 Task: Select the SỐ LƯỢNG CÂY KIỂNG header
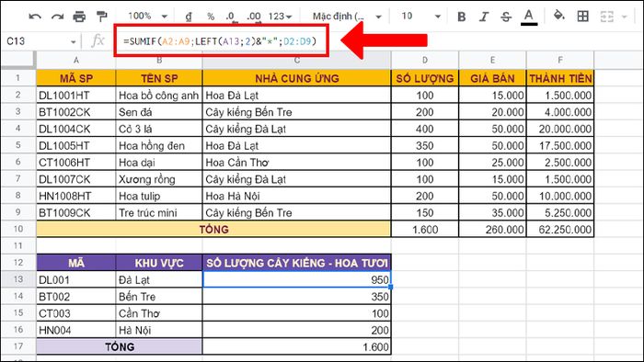[296, 263]
